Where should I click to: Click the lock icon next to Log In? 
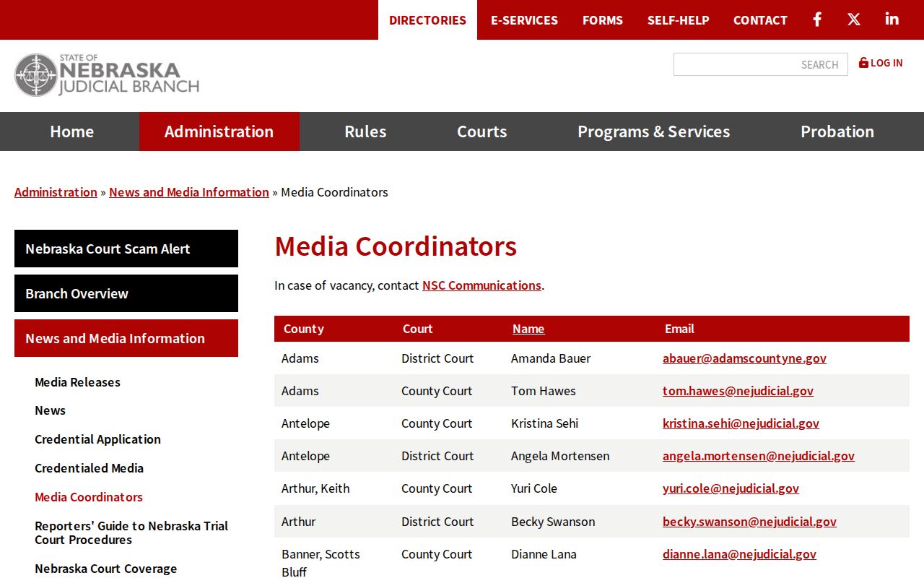point(863,63)
